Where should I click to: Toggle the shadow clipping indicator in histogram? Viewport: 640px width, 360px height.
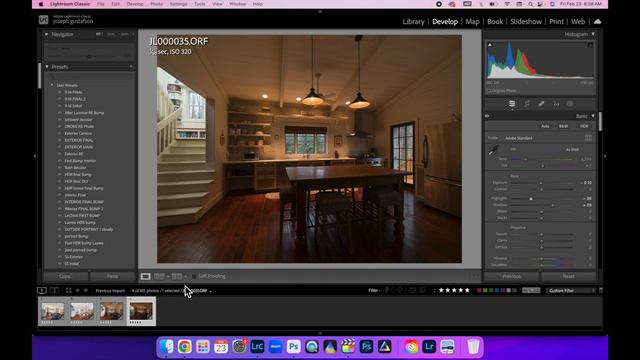coord(490,44)
